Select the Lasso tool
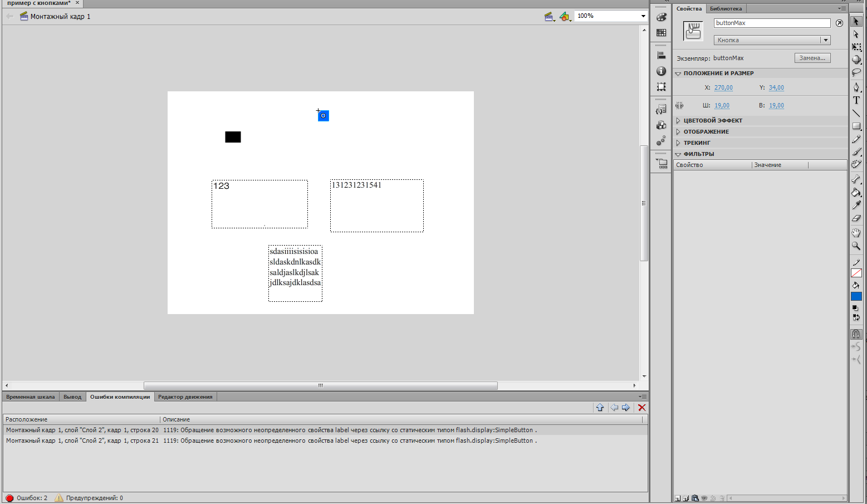Viewport: 867px width, 504px height. [x=856, y=72]
